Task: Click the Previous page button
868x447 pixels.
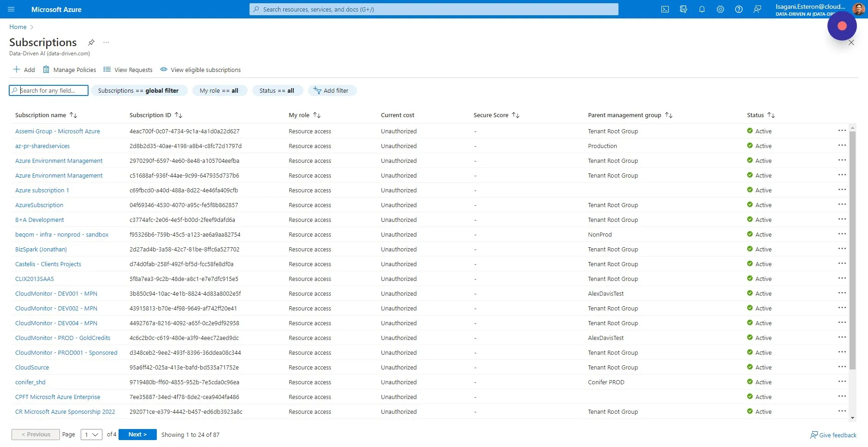Action: coord(36,435)
